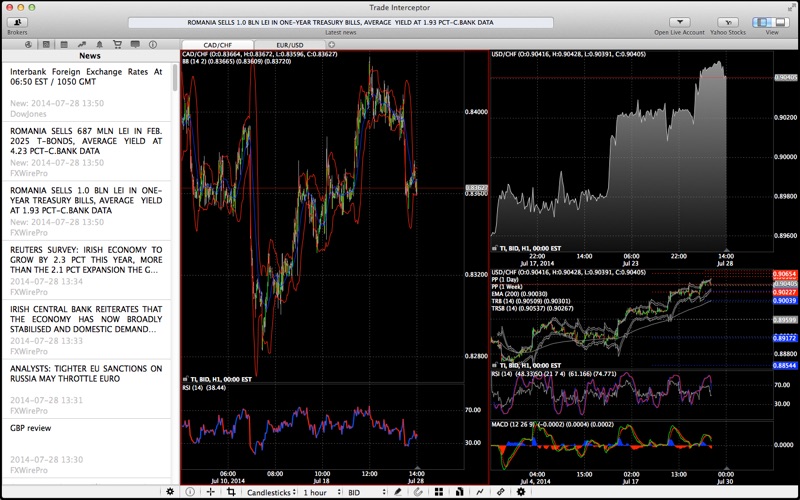Select the crop tool icon in bottom toolbar
Viewport: 800px width, 500px height.
[231, 492]
